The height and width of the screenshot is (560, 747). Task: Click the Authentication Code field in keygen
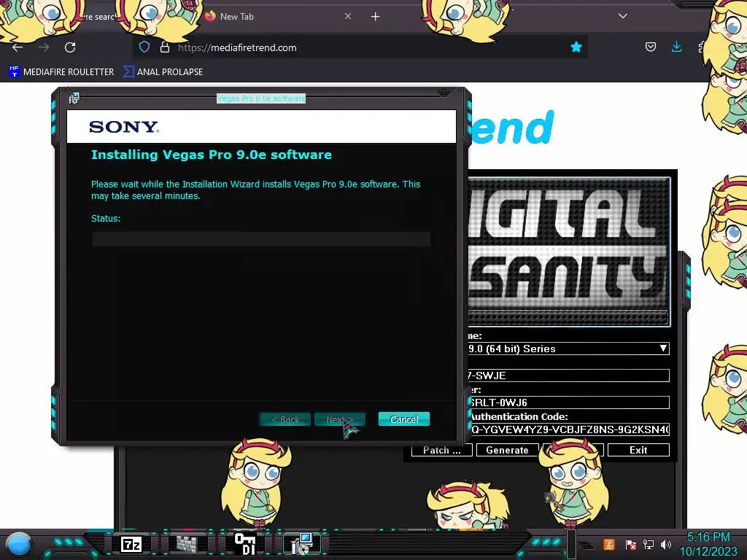click(568, 429)
